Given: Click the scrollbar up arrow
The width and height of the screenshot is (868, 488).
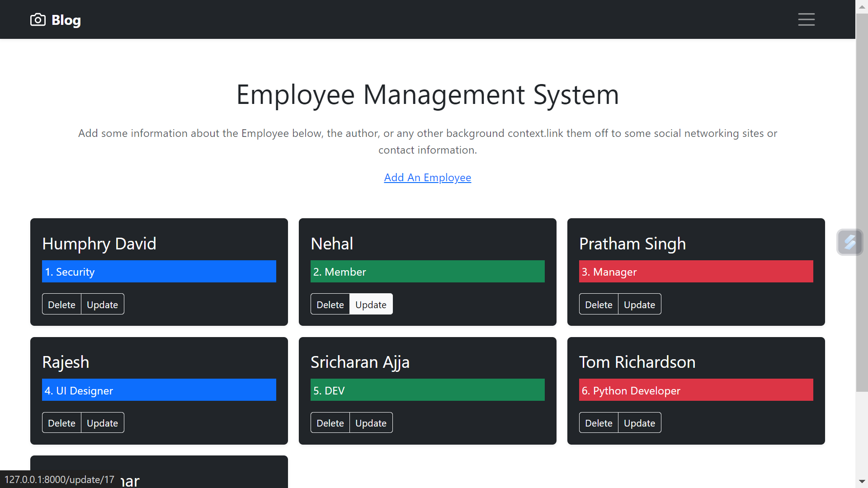Looking at the screenshot, I should (x=862, y=6).
